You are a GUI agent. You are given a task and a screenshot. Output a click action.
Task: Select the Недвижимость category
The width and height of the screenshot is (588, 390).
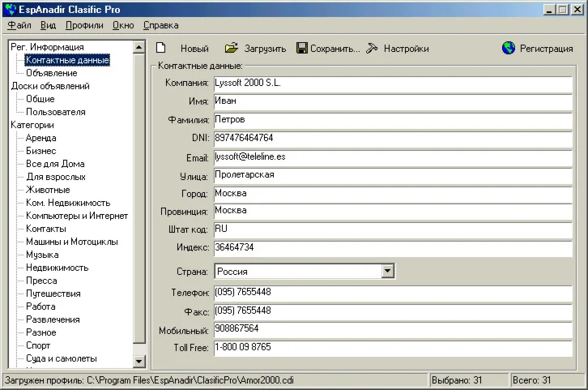[57, 268]
